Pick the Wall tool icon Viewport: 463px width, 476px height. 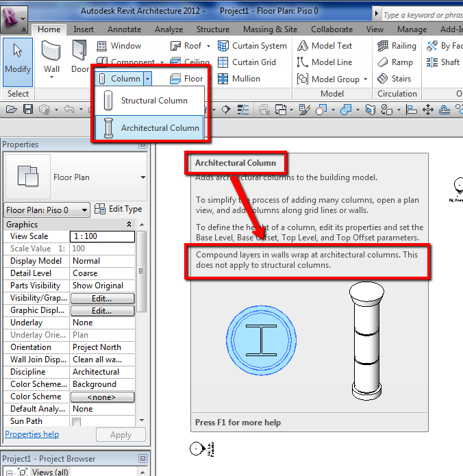51,51
